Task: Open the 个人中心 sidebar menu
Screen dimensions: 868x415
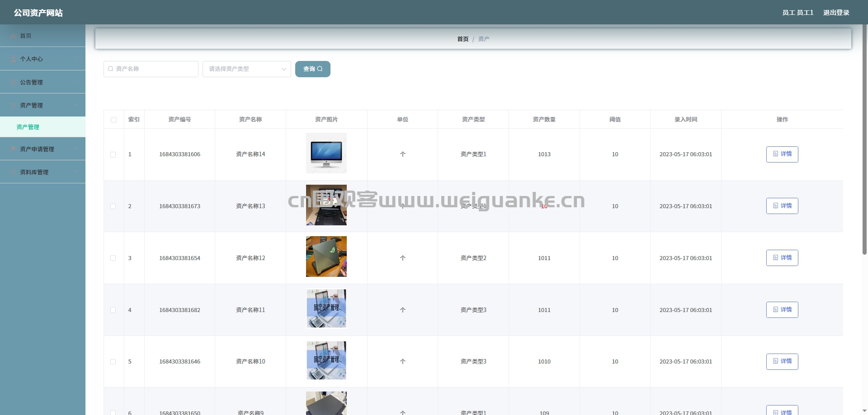Action: [x=42, y=59]
